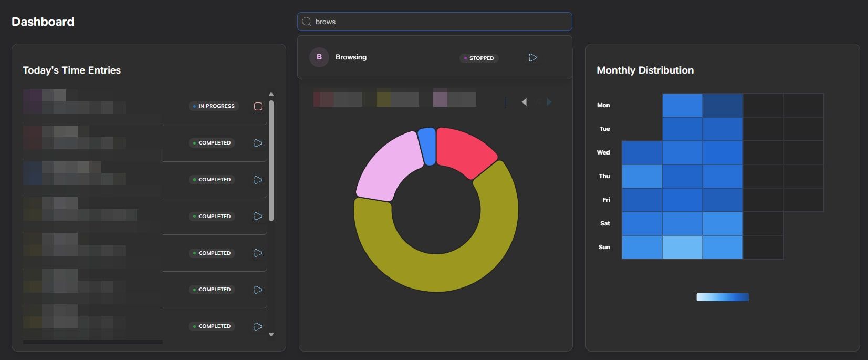Toggle the red legend item in chart

point(338,99)
